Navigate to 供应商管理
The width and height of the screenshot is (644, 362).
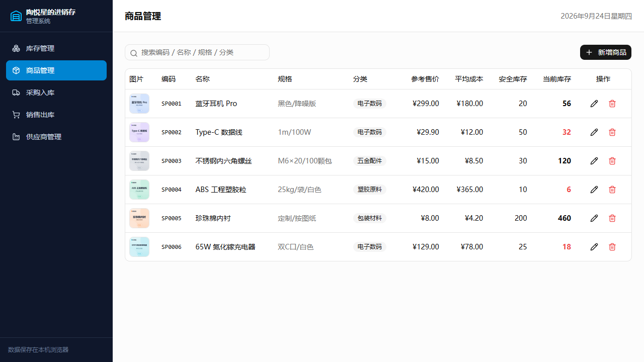click(x=56, y=137)
